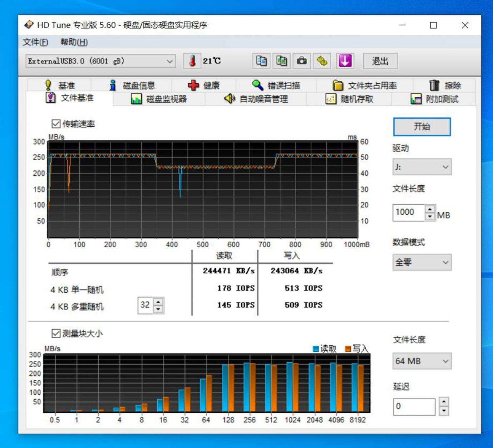This screenshot has width=493, height=448.
Task: Click the 文件长度 1000 input field
Action: [x=409, y=213]
